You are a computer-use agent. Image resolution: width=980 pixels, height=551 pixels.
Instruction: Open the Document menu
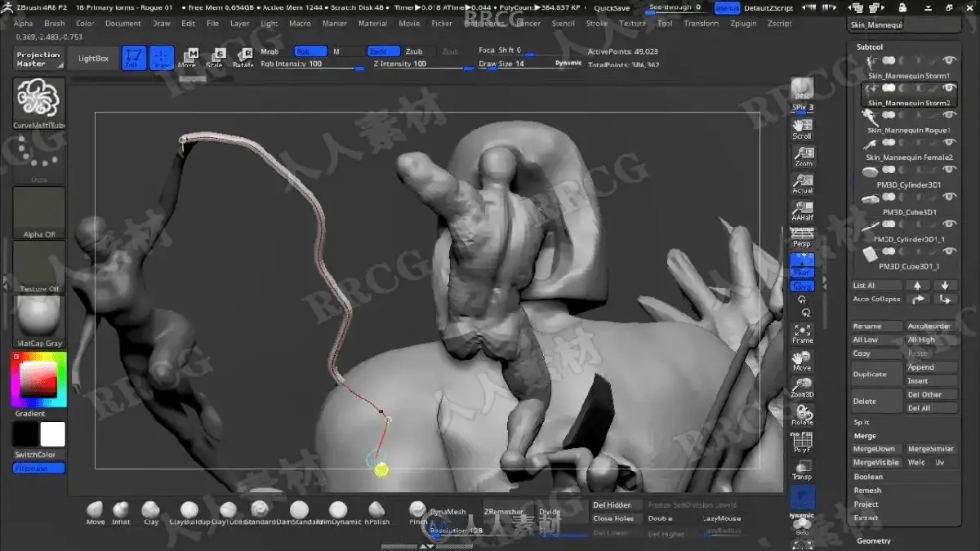[123, 24]
